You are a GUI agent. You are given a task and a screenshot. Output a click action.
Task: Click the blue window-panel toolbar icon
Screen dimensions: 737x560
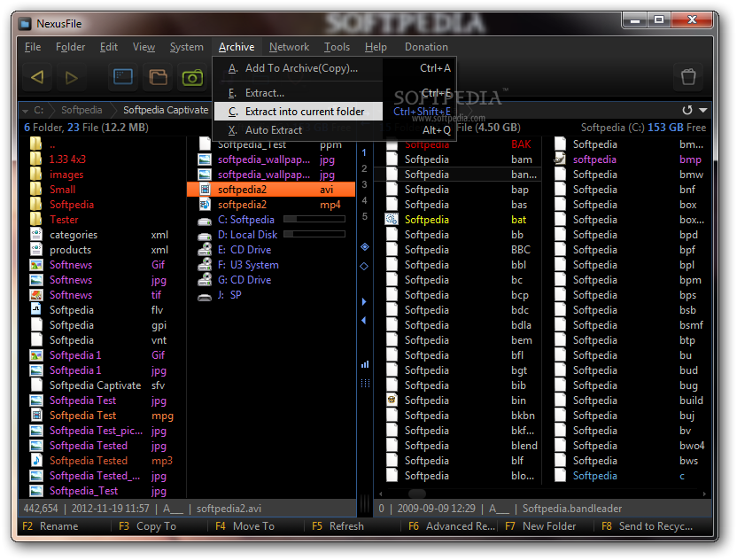(123, 76)
